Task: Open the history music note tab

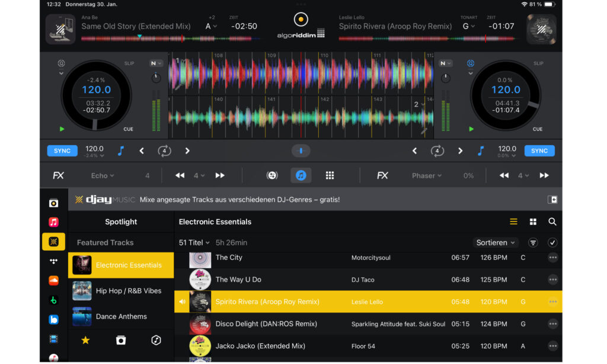Action: (156, 340)
